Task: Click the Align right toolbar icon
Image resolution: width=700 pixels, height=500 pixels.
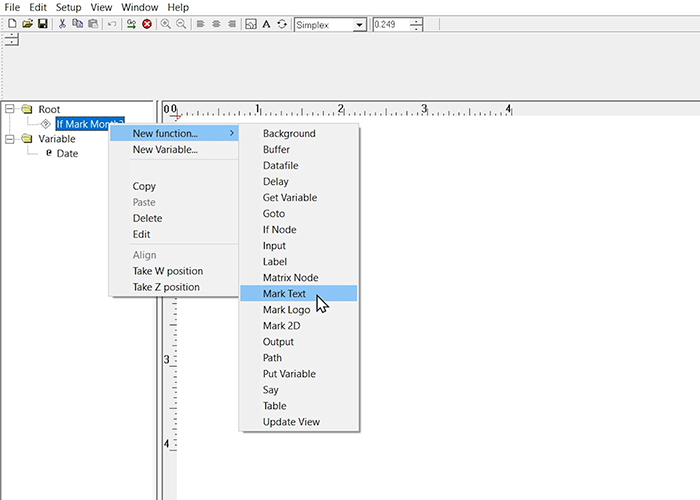Action: pos(232,24)
